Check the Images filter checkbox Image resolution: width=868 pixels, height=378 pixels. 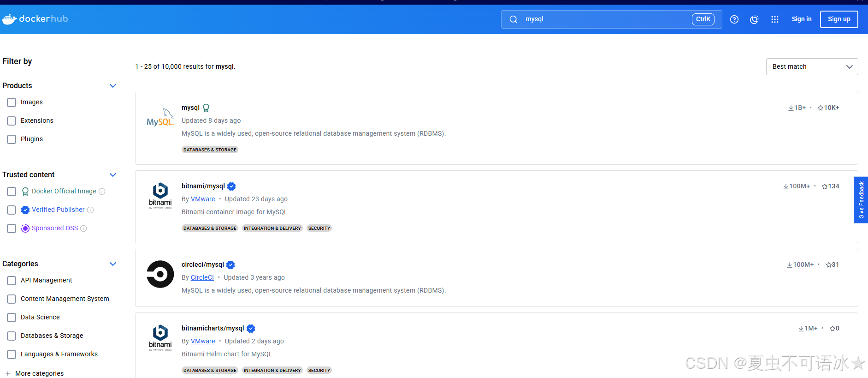(12, 102)
